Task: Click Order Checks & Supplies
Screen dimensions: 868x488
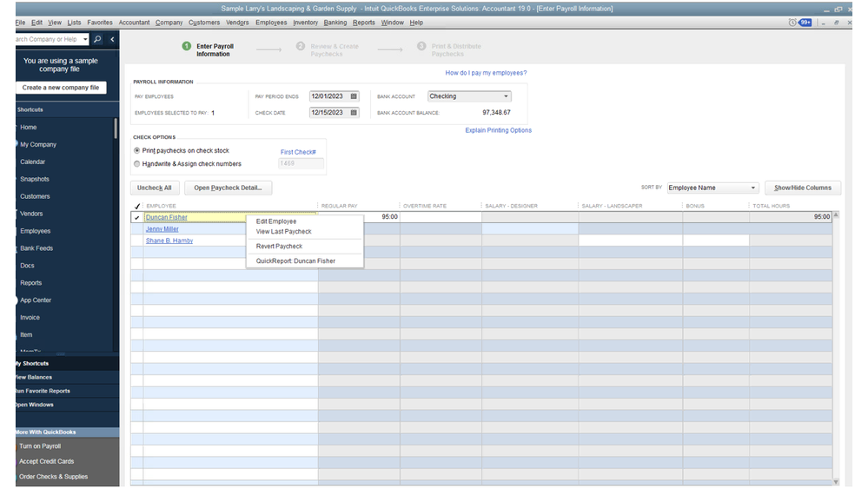Action: tap(53, 477)
